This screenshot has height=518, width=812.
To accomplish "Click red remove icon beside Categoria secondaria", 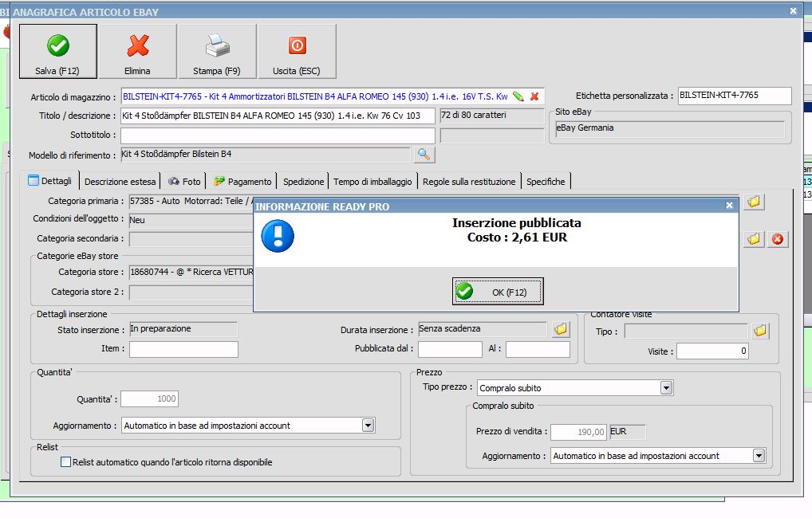I will 778,239.
